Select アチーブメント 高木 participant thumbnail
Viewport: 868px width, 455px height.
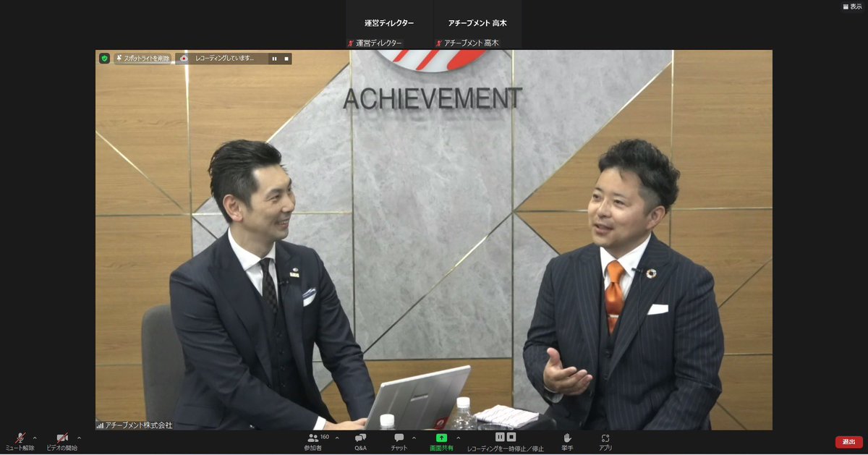(477, 25)
